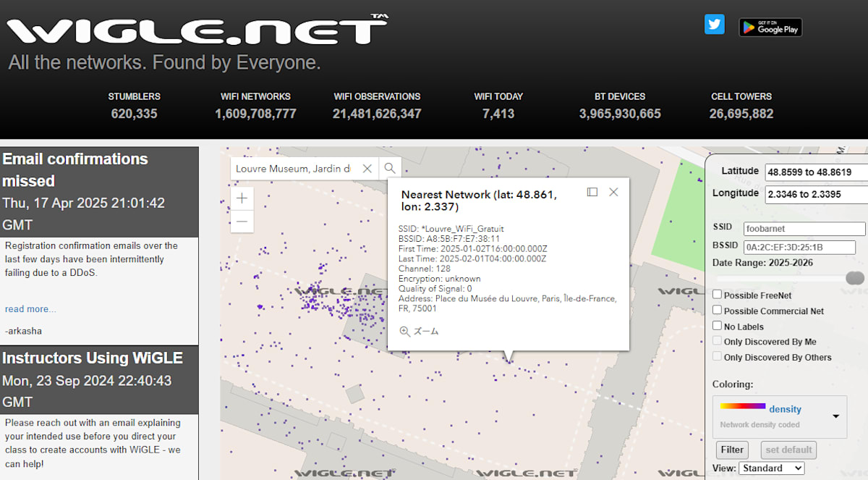Click the Latitude input field
Viewport: 868px width, 480px height.
click(x=816, y=172)
